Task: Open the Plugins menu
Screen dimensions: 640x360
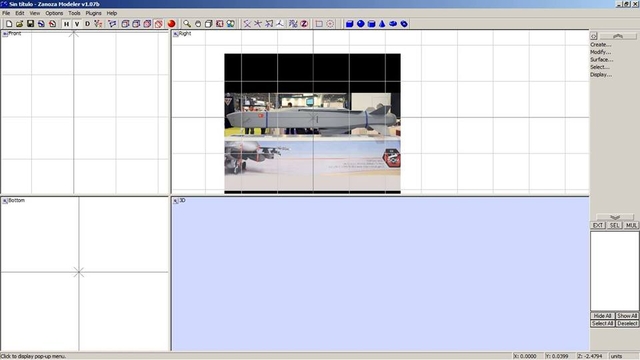Action: pos(93,13)
